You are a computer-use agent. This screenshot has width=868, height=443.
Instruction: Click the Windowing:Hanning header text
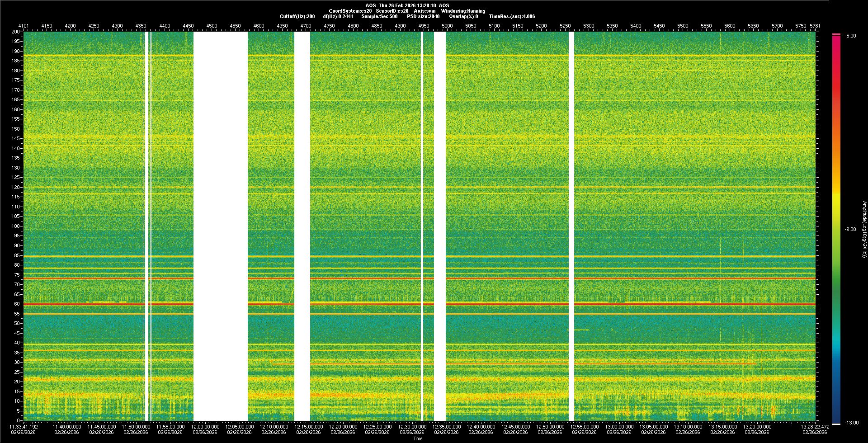click(463, 11)
